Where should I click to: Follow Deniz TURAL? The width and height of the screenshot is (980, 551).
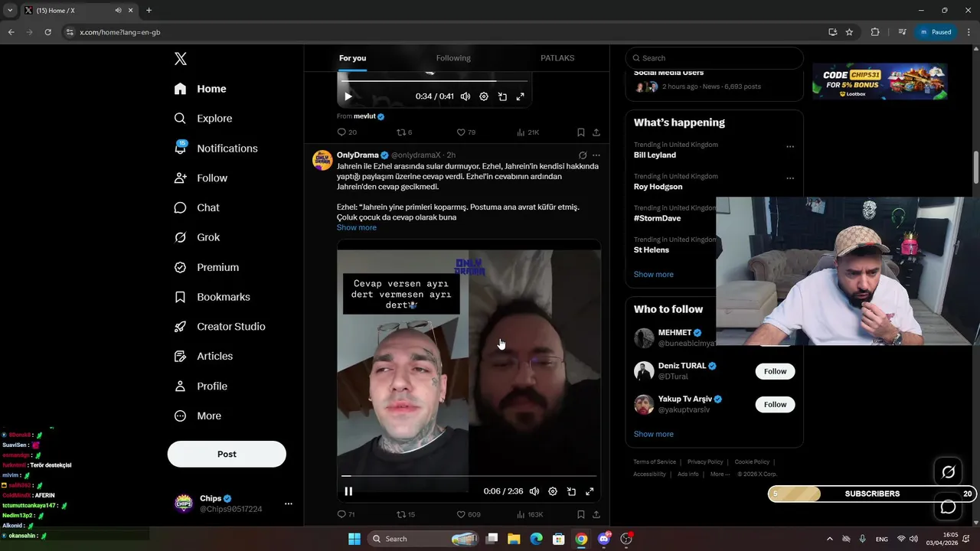click(775, 371)
